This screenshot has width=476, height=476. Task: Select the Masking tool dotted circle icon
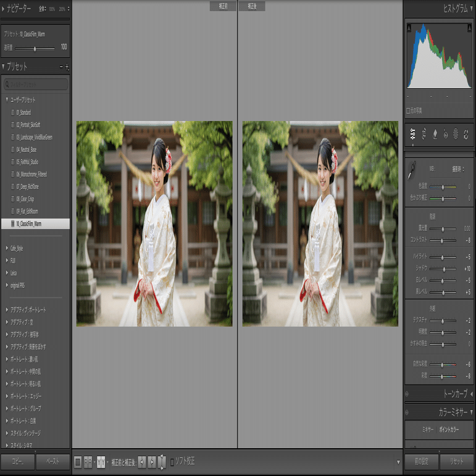(x=456, y=134)
